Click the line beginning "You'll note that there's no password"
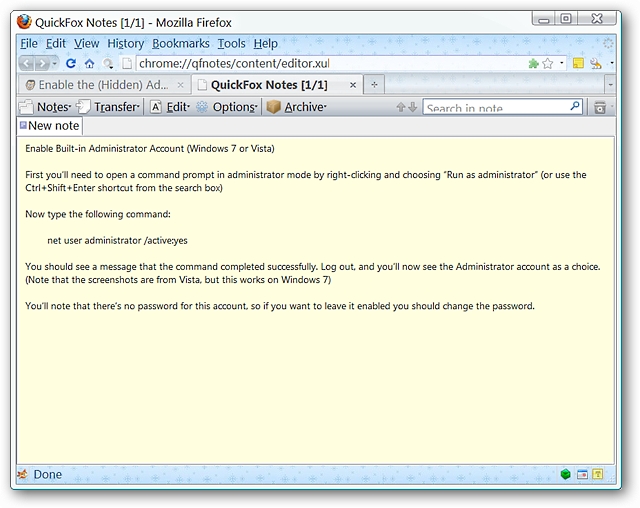The width and height of the screenshot is (640, 508). [x=280, y=306]
